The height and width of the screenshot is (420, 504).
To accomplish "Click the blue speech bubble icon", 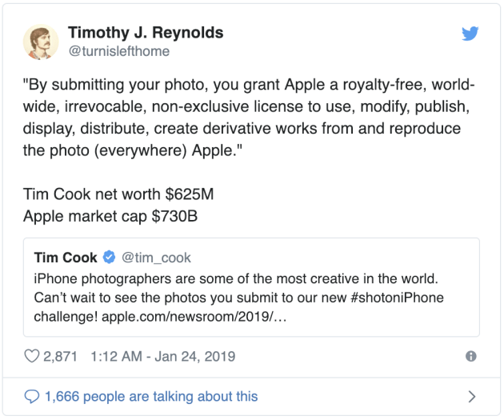I will coord(32,396).
